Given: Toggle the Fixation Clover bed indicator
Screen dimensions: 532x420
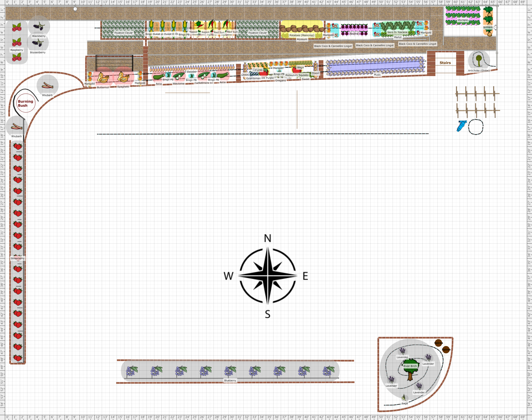Looking at the screenshot, I should (123, 33).
